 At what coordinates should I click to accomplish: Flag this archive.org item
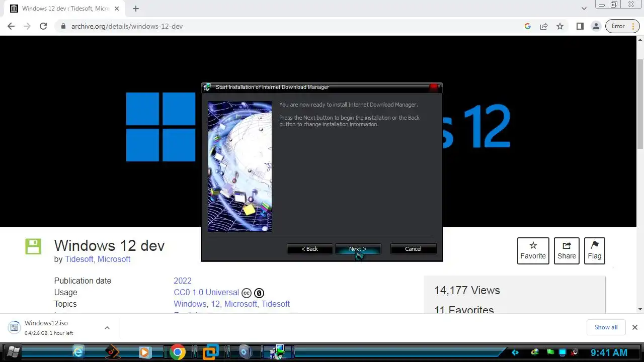point(595,251)
